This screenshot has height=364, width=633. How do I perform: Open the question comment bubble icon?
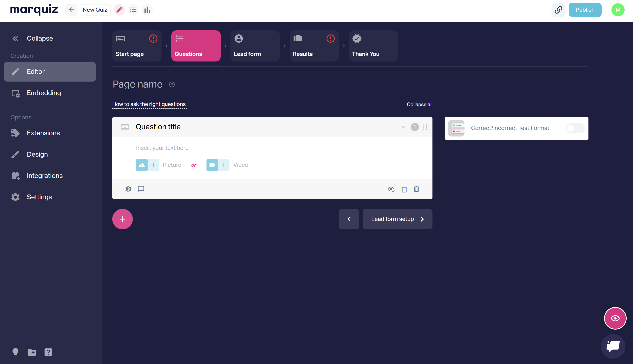(x=141, y=189)
